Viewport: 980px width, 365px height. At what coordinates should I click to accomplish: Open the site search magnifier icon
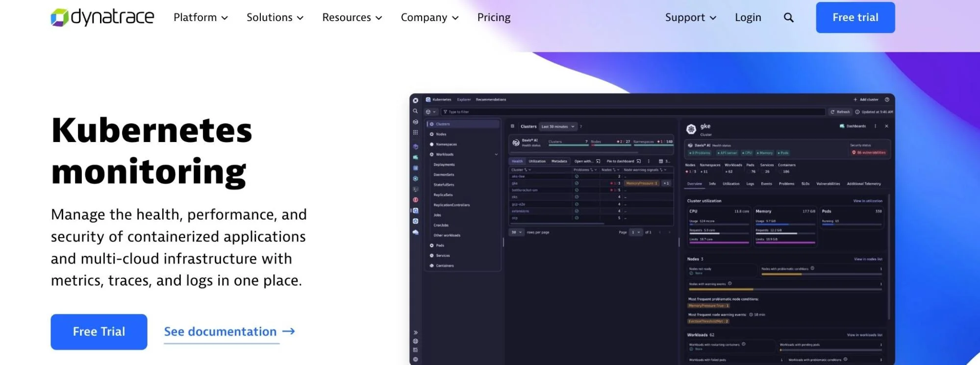coord(788,18)
